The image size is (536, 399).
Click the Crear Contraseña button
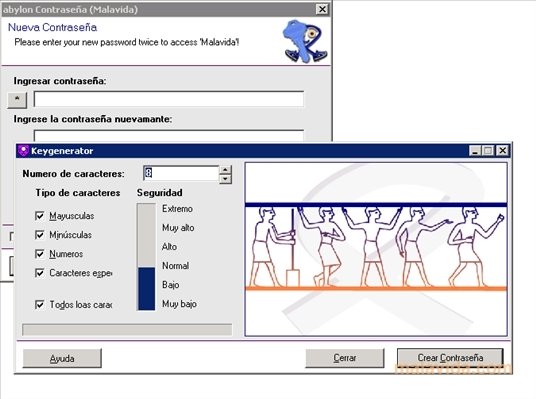click(x=450, y=358)
